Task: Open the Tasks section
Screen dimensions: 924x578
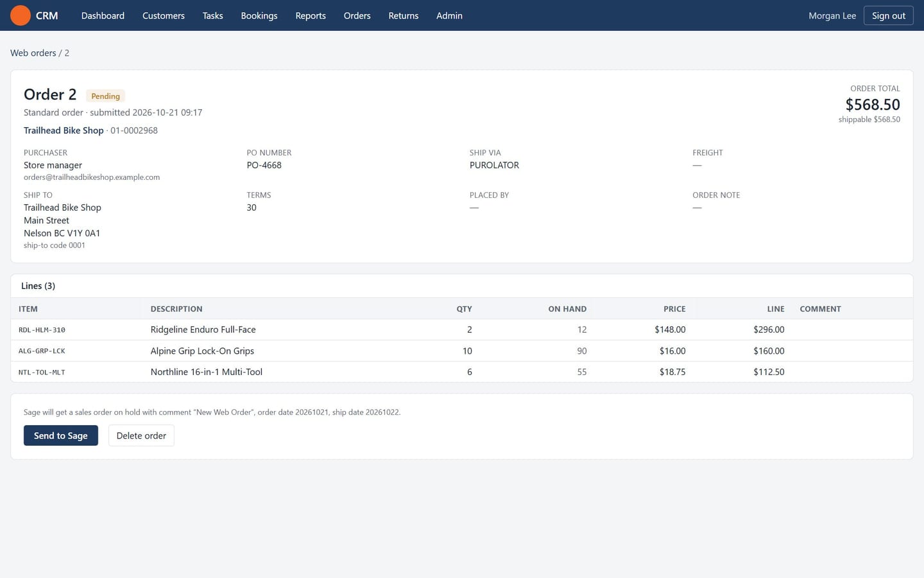Action: tap(213, 15)
